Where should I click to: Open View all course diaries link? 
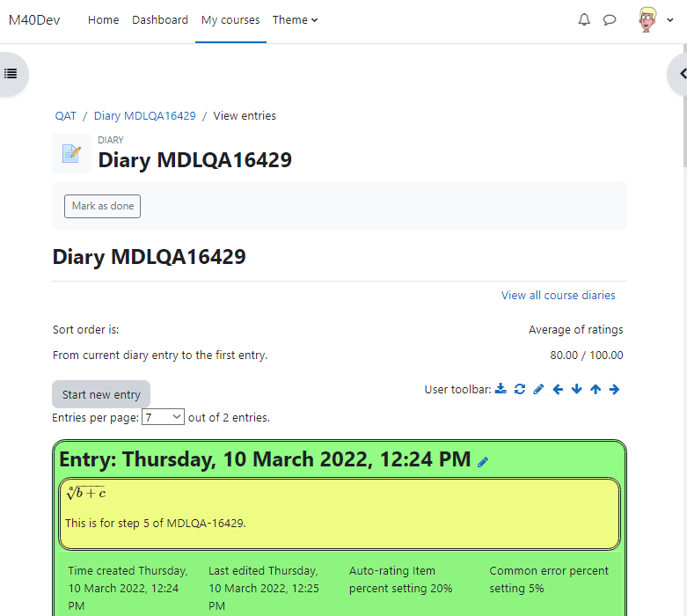[x=558, y=295]
